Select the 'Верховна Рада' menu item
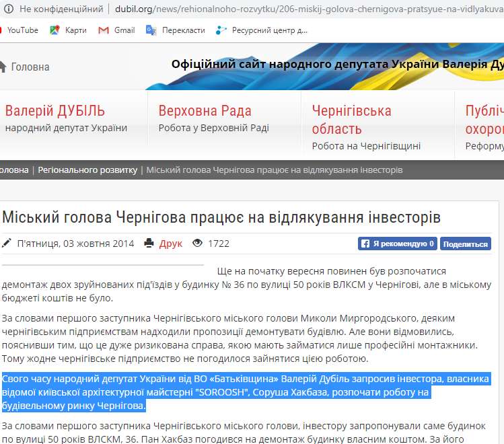 pyautogui.click(x=205, y=111)
